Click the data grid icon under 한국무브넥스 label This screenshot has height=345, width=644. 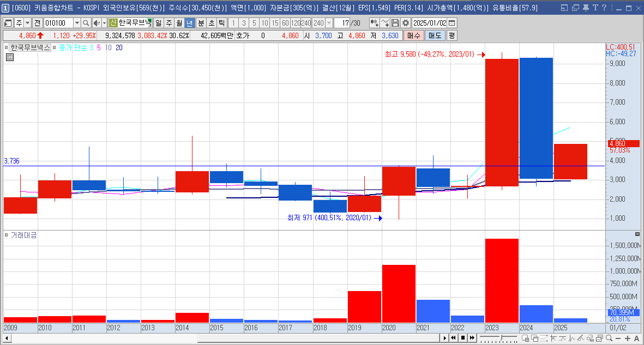(x=9, y=57)
